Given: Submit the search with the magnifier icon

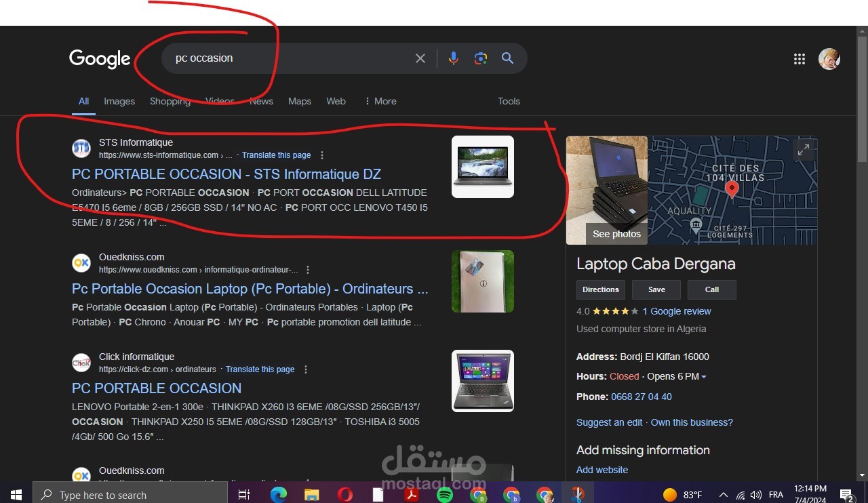Looking at the screenshot, I should pyautogui.click(x=507, y=58).
